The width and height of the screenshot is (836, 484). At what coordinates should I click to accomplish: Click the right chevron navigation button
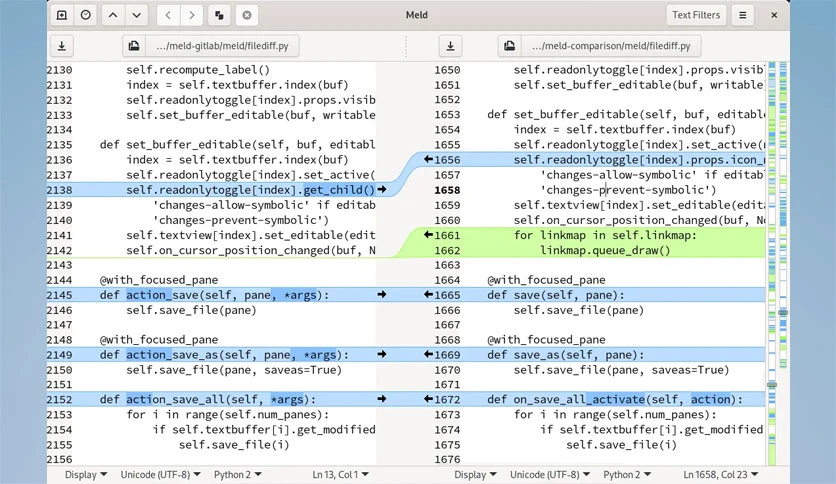point(192,15)
